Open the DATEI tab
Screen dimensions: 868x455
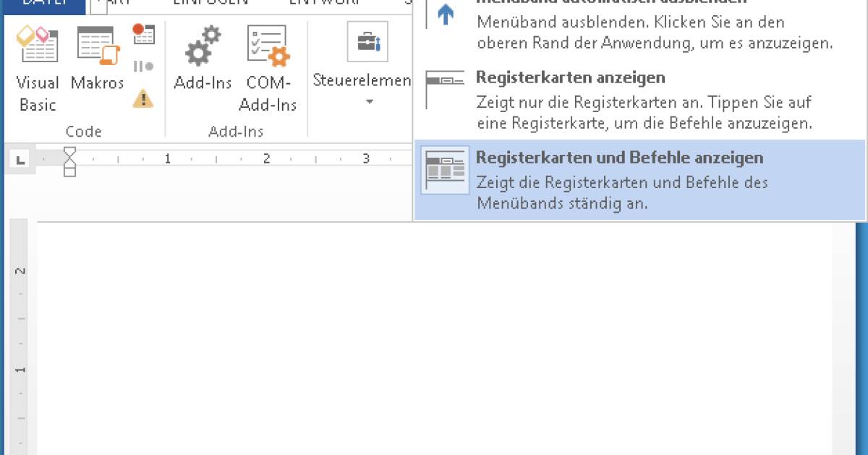click(x=42, y=4)
